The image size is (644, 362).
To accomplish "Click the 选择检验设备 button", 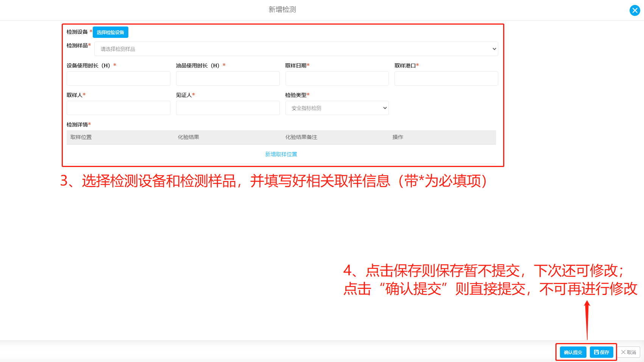I will tap(111, 32).
